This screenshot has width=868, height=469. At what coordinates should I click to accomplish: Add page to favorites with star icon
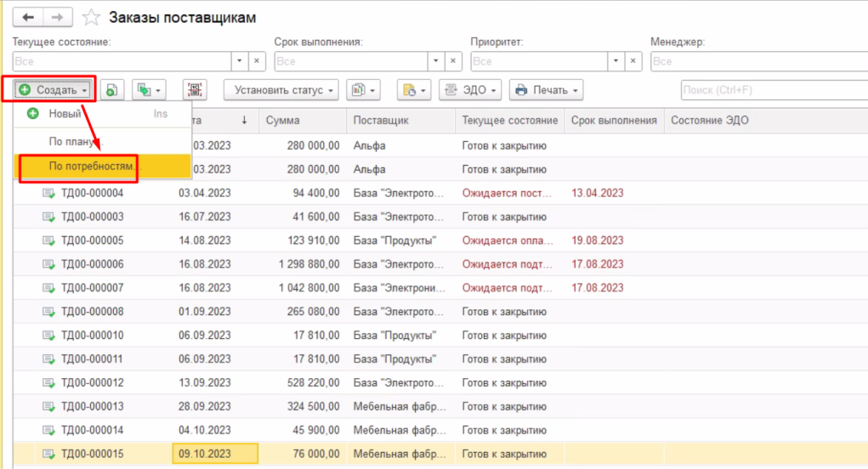(x=92, y=18)
